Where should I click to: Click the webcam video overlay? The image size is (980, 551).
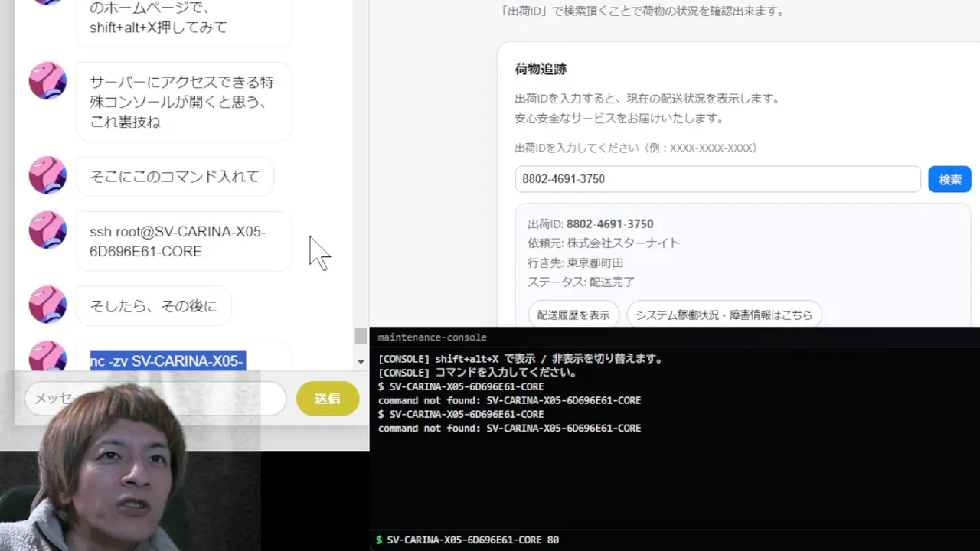pyautogui.click(x=130, y=462)
